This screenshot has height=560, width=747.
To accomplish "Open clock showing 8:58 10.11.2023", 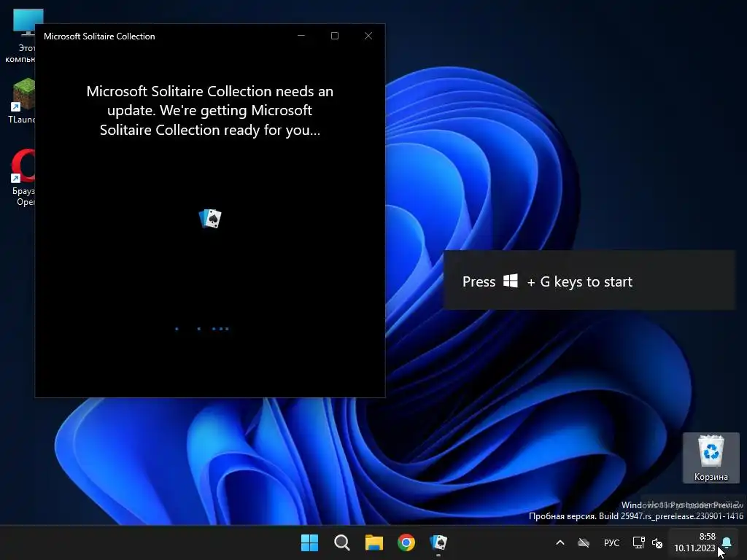I will [694, 542].
